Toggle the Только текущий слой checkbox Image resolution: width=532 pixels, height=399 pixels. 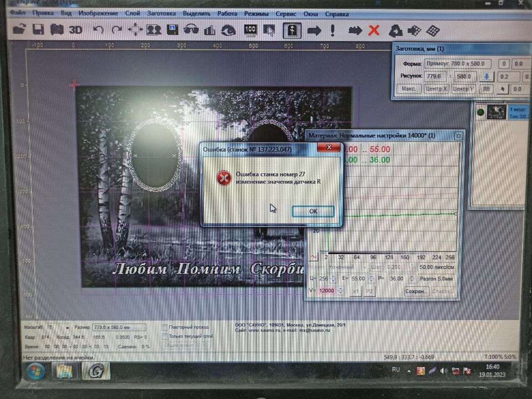pyautogui.click(x=165, y=336)
